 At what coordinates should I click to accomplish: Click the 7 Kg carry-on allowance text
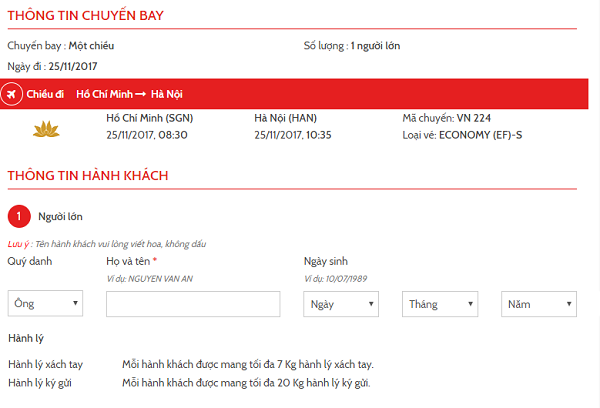pos(248,364)
